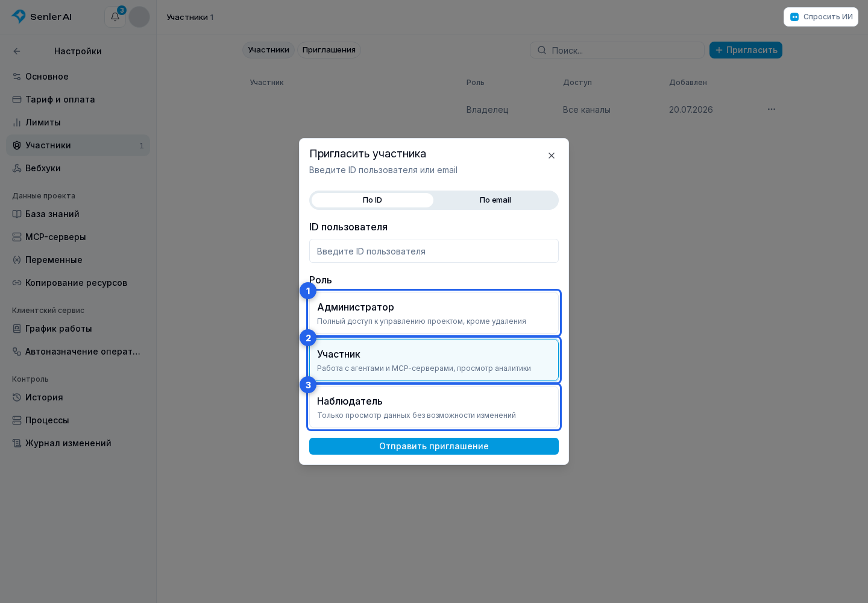Open the user avatar menu

coord(139,17)
